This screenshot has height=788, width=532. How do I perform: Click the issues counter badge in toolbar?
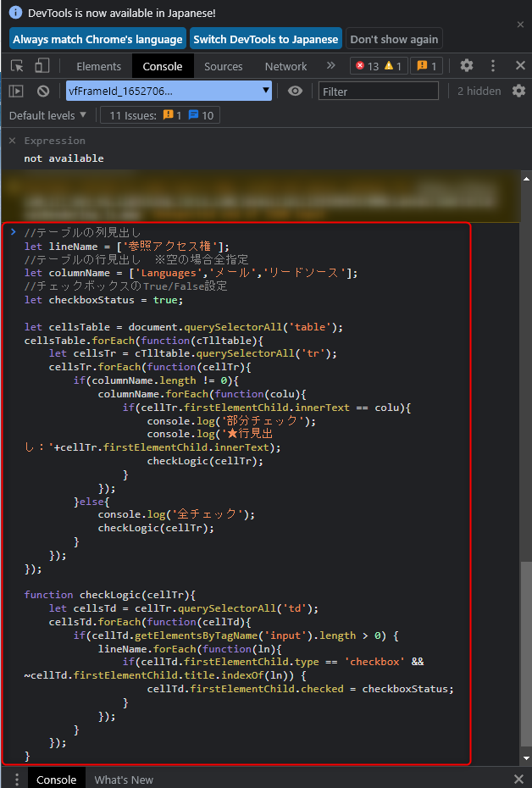coord(426,66)
